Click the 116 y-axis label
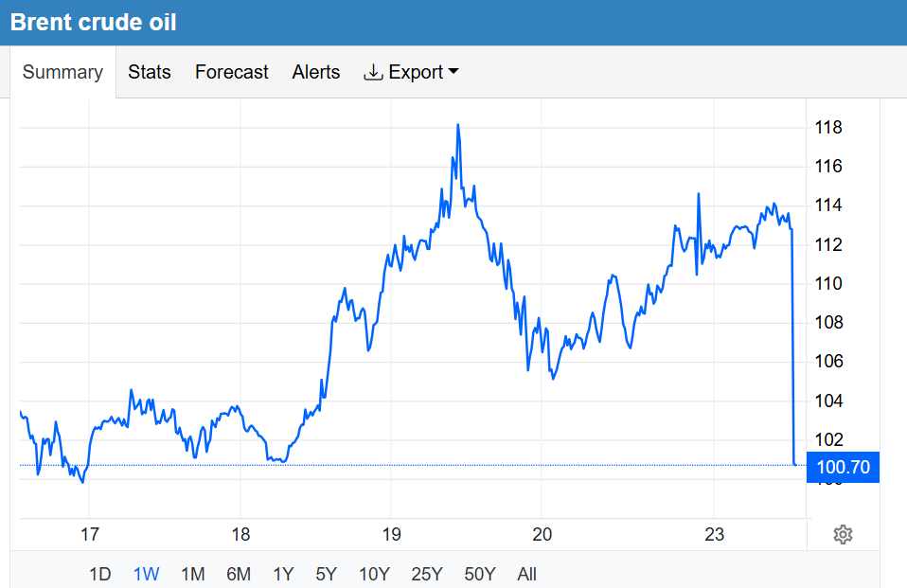This screenshot has width=907, height=588. pos(827,167)
